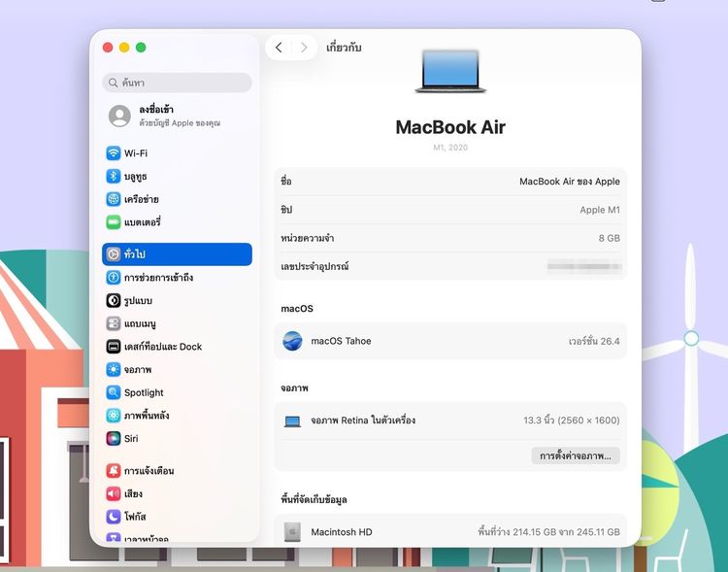
Task: Click the เลขประจำอุปกรณ์ row label
Action: point(314,266)
